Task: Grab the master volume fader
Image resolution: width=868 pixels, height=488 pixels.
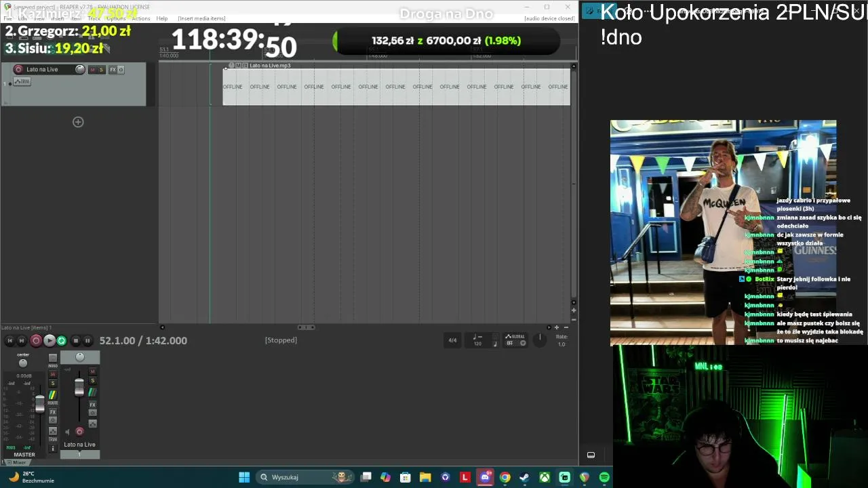Action: [x=40, y=404]
